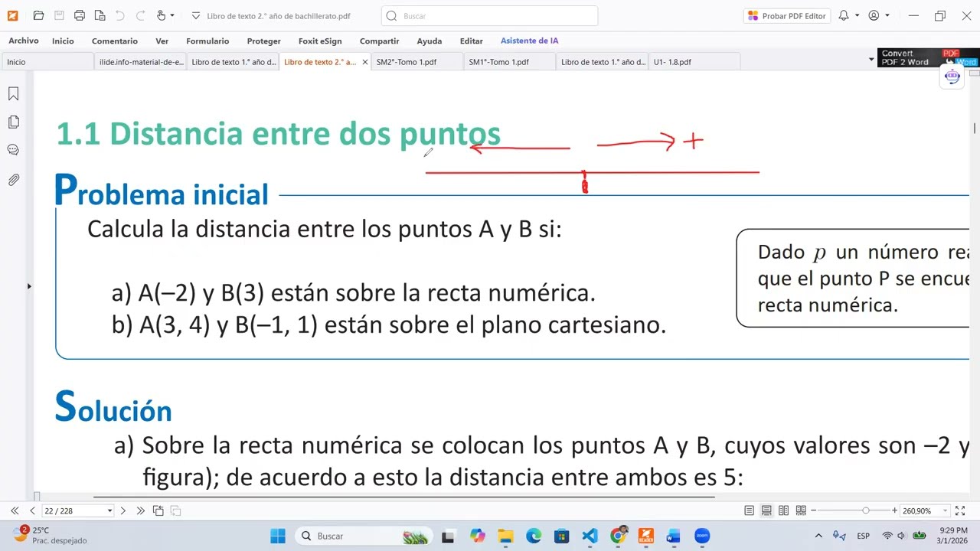
Task: Open the Foxit eSign tab
Action: coord(320,41)
